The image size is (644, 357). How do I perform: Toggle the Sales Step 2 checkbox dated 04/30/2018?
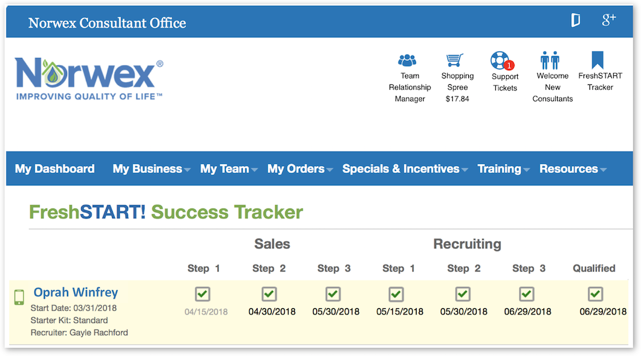point(269,294)
